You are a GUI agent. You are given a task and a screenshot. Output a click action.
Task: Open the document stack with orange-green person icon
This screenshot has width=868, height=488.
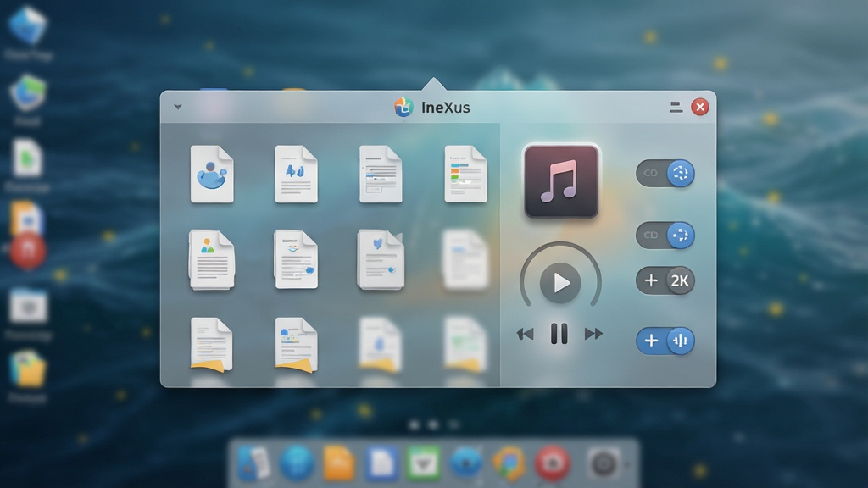211,259
